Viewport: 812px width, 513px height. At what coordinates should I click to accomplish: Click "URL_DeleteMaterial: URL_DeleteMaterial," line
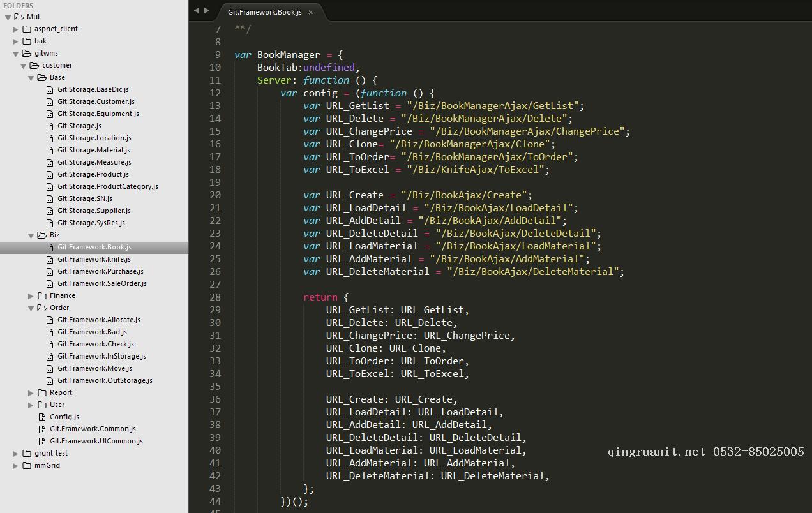tap(438, 476)
